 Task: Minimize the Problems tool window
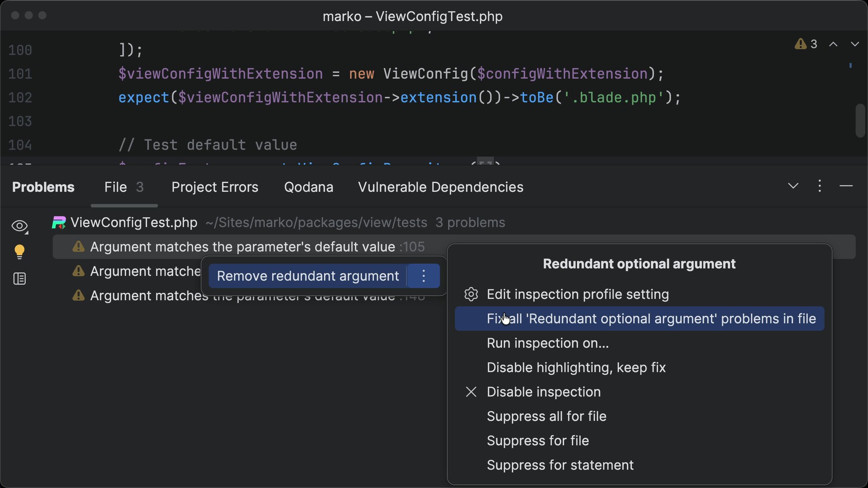(x=846, y=186)
